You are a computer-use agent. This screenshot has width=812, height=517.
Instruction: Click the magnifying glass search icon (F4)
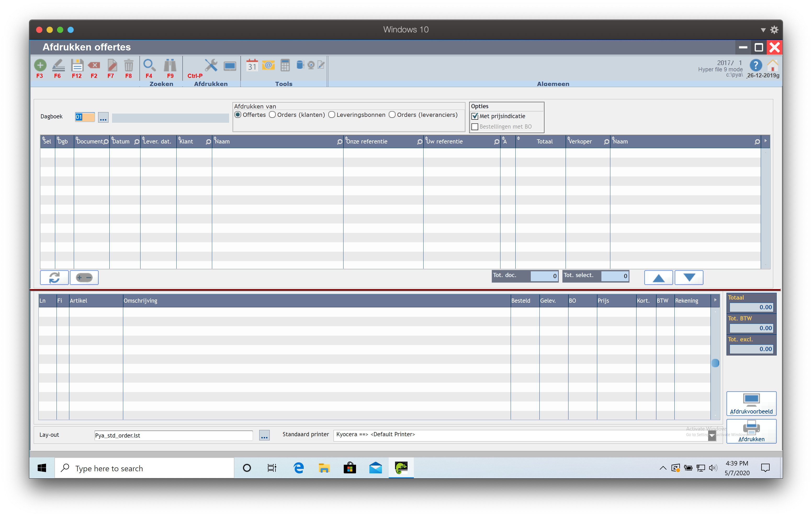149,65
